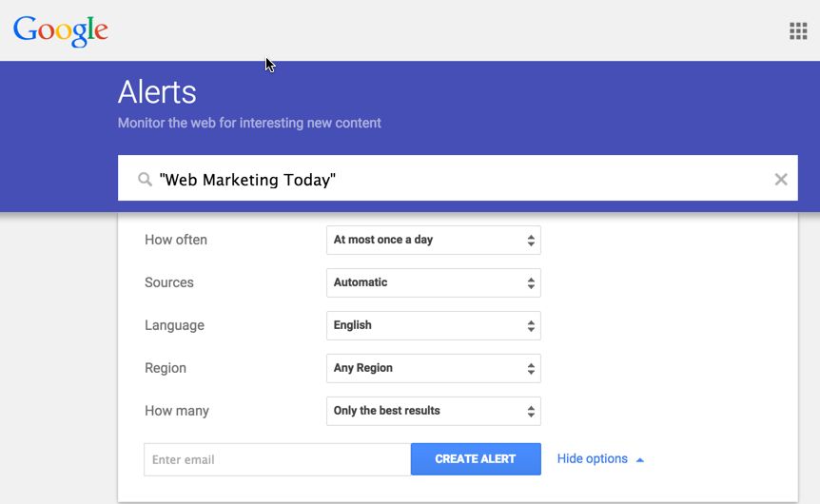820x504 pixels.
Task: Open the Sources dropdown set to Automatic
Action: click(433, 282)
